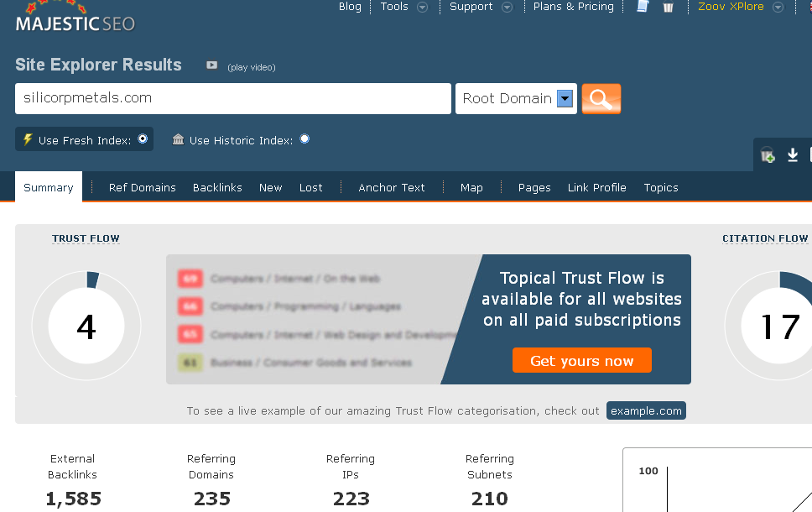Click the Site Explorer Results heading

pyautogui.click(x=98, y=65)
